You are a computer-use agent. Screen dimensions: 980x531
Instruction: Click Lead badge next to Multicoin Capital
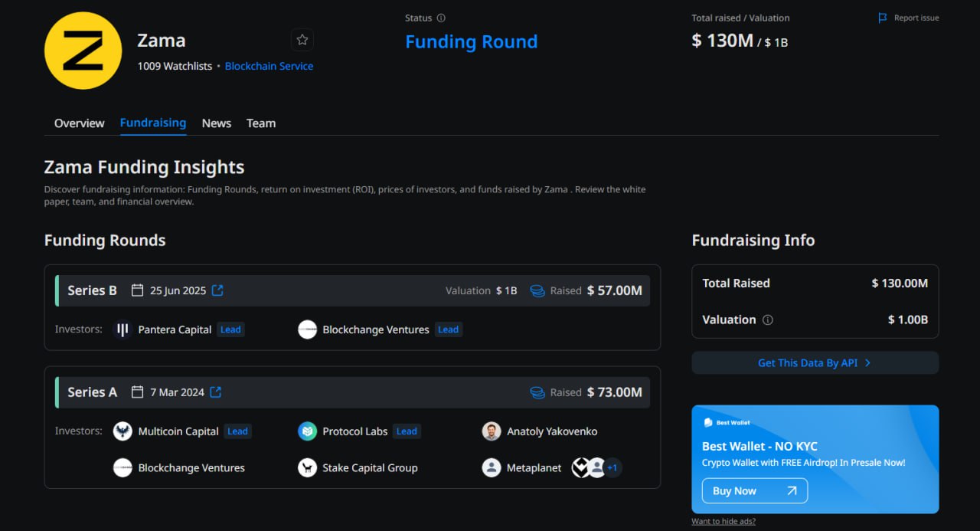(x=237, y=431)
